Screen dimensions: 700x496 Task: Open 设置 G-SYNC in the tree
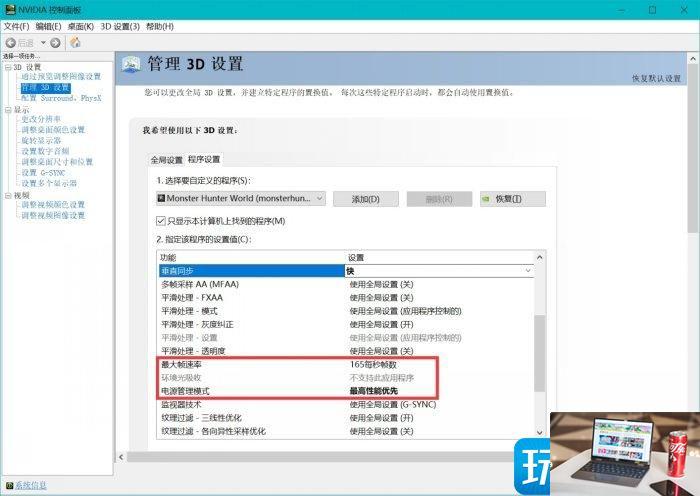(x=43, y=173)
